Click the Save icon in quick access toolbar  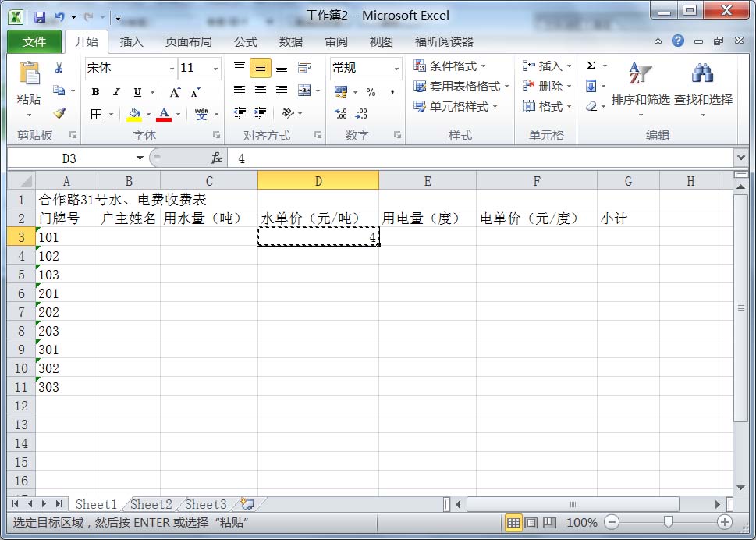click(x=40, y=16)
